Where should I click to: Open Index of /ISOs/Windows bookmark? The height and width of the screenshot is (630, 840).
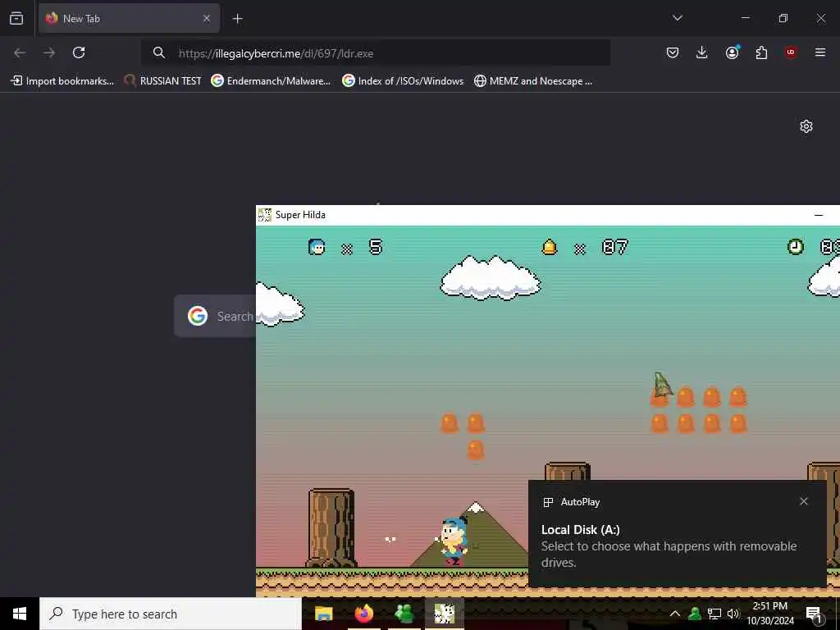tap(403, 81)
